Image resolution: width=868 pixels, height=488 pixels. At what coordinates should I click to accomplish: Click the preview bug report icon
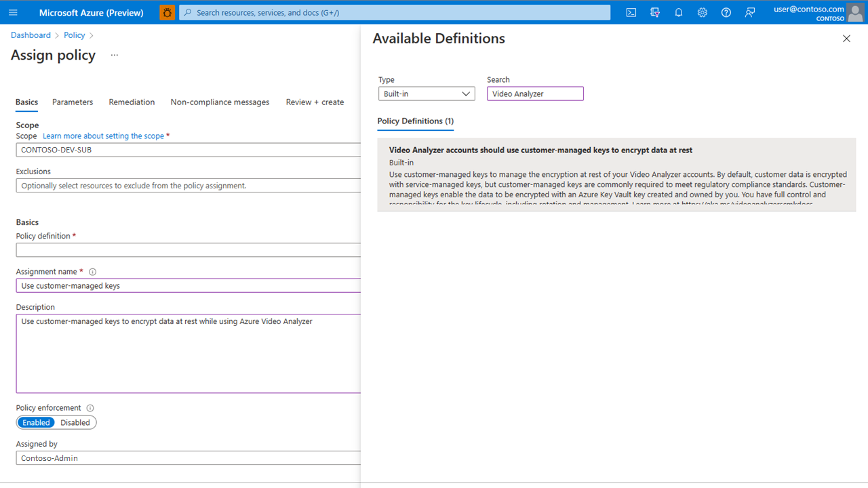click(x=167, y=12)
